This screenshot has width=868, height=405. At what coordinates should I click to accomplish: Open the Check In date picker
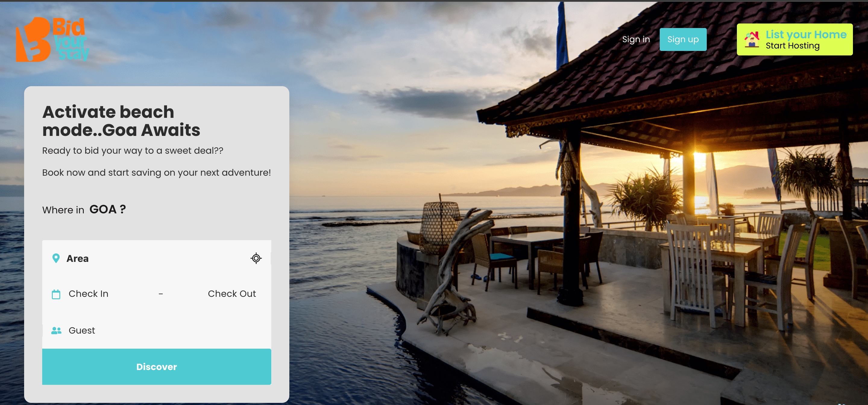pyautogui.click(x=88, y=294)
